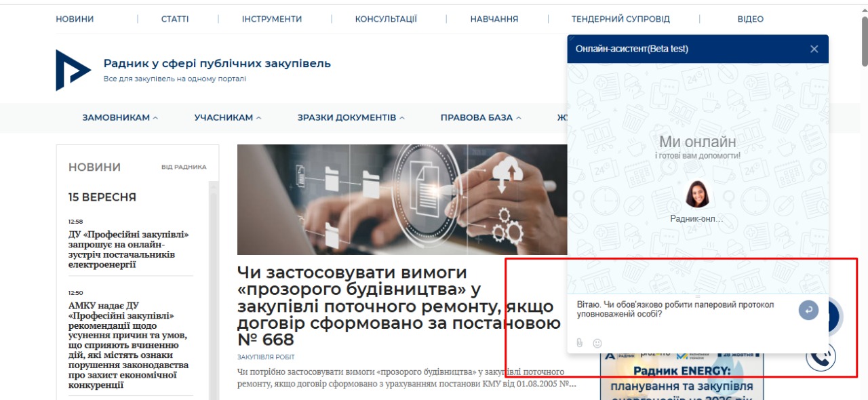
Task: Open the article about прозорого будівництва
Action: [x=400, y=306]
